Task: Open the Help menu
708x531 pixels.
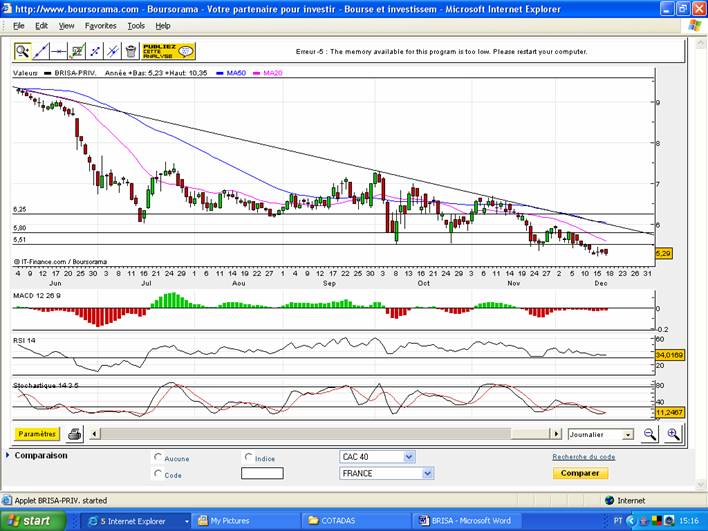Action: pyautogui.click(x=163, y=26)
